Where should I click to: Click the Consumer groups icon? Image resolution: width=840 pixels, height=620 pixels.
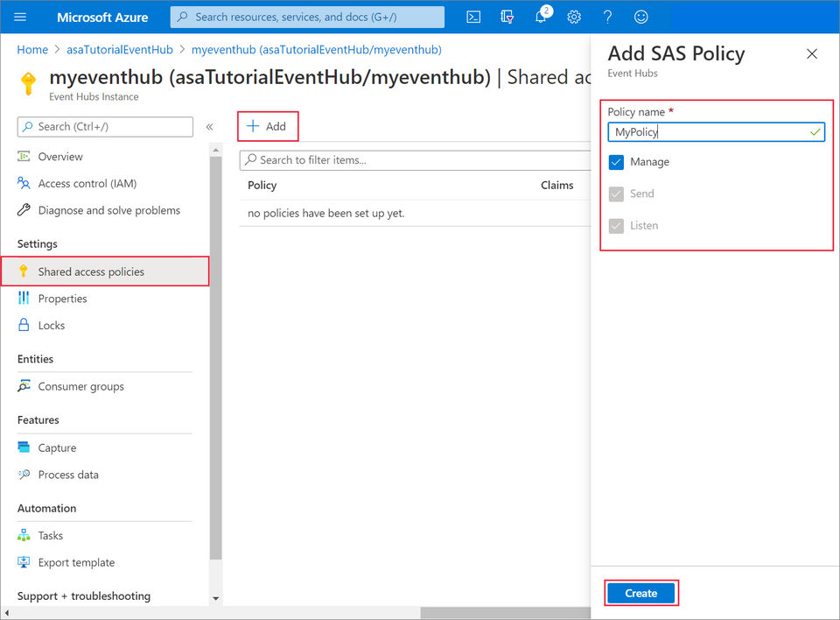[x=24, y=386]
